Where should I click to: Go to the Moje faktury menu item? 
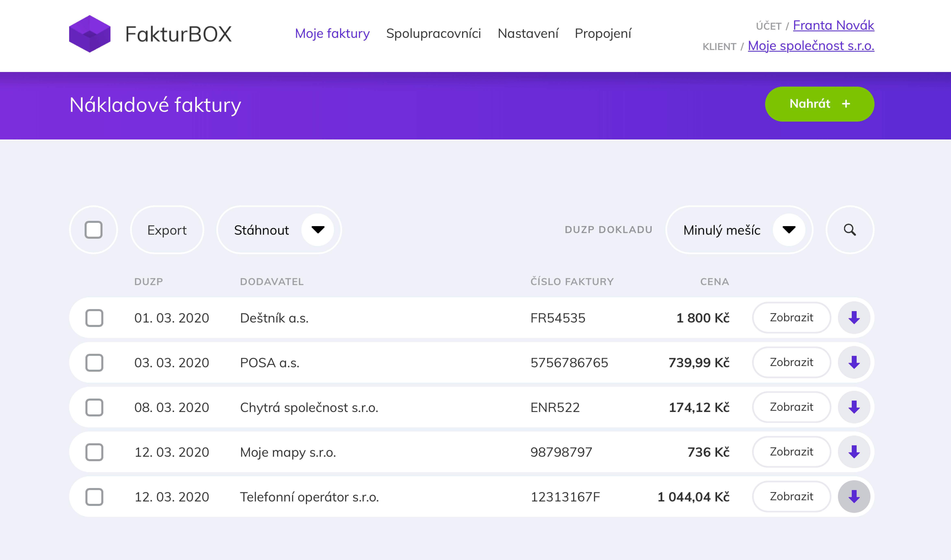[332, 34]
